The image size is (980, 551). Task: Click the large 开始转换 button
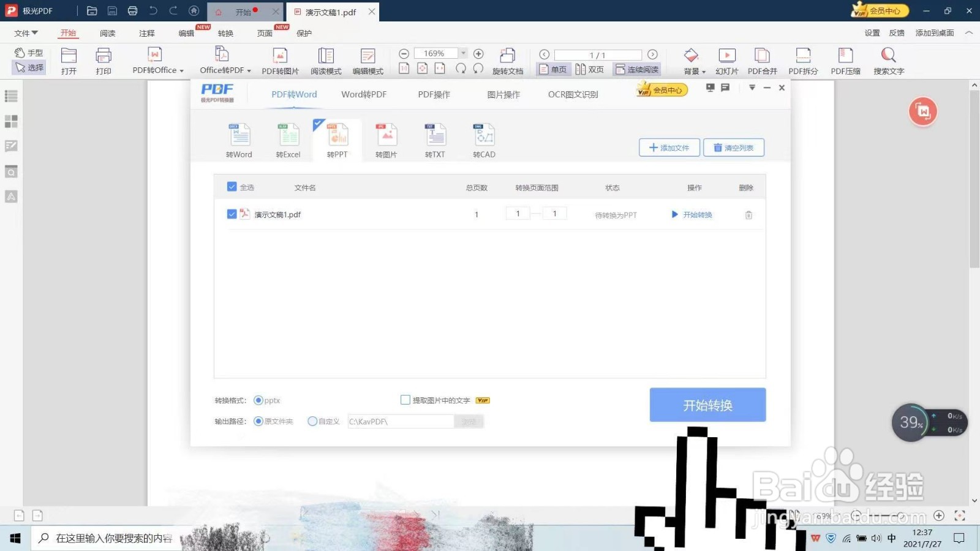[707, 405]
